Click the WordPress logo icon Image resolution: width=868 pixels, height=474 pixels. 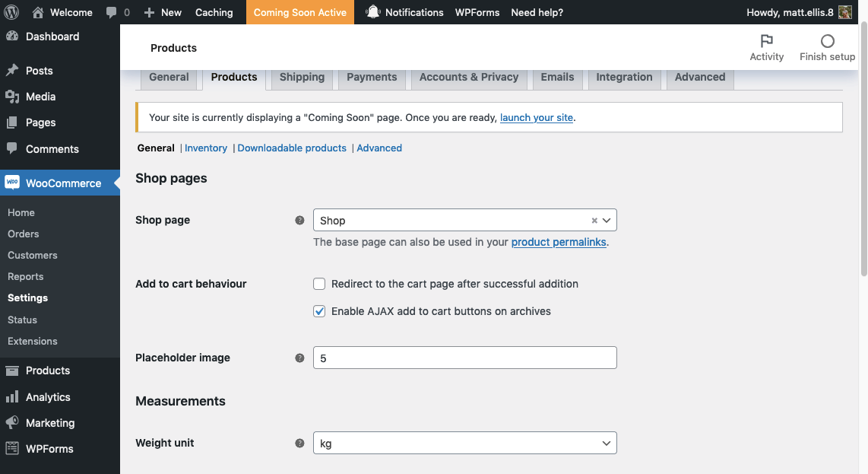pyautogui.click(x=14, y=12)
